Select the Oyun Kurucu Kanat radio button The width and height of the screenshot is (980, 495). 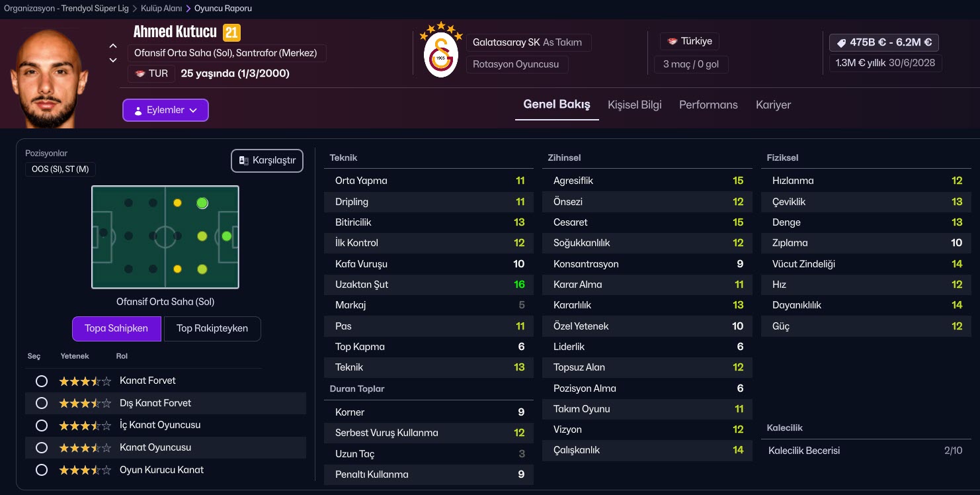tap(42, 471)
